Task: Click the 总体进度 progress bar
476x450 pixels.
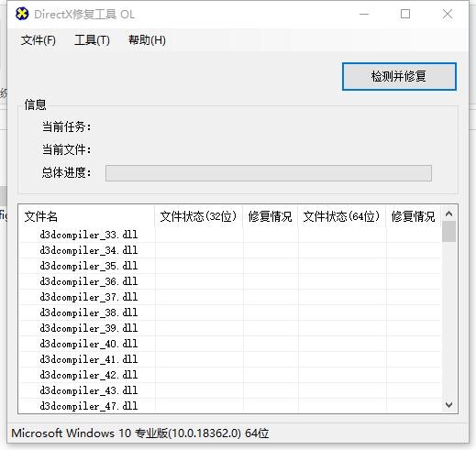Action: [269, 173]
